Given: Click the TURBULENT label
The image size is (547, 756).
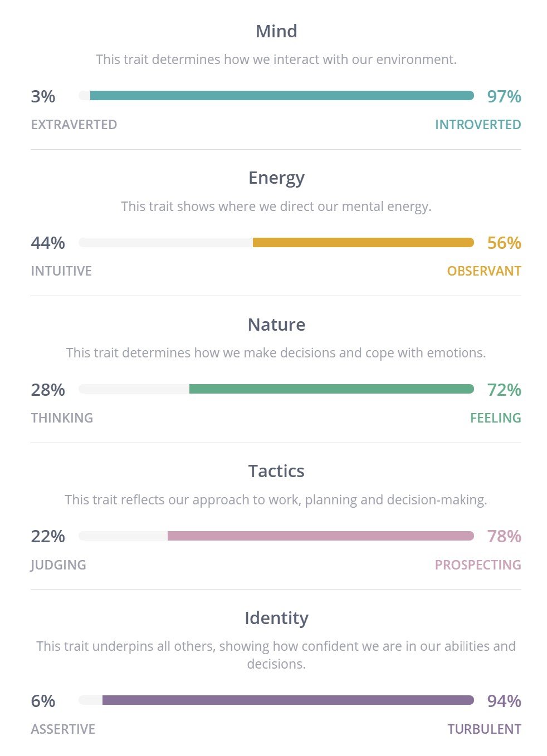Looking at the screenshot, I should tap(484, 729).
